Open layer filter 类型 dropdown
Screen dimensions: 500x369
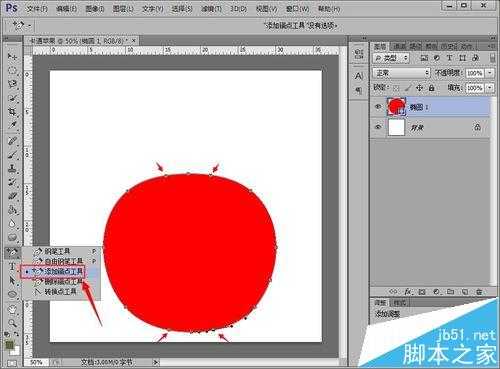(x=391, y=58)
